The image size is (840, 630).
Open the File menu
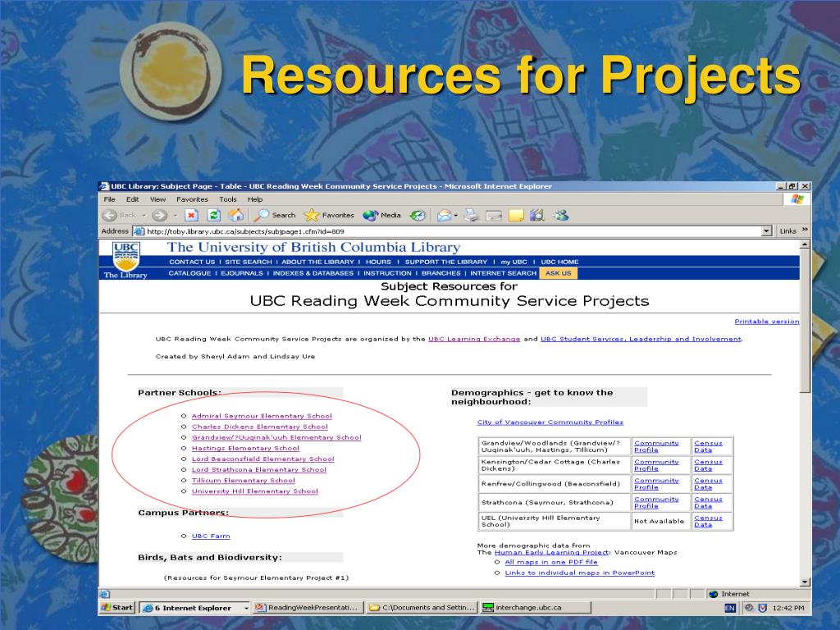pos(109,199)
